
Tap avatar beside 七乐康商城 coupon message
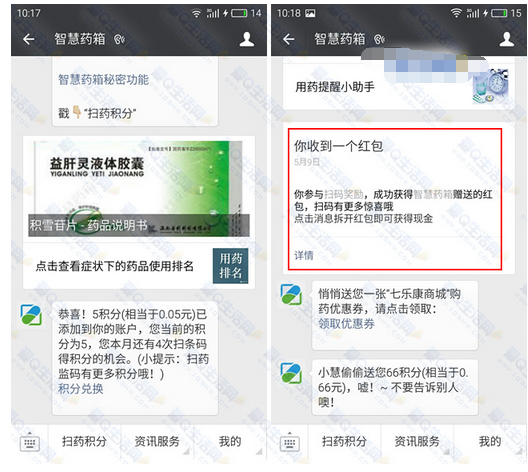[x=291, y=294]
